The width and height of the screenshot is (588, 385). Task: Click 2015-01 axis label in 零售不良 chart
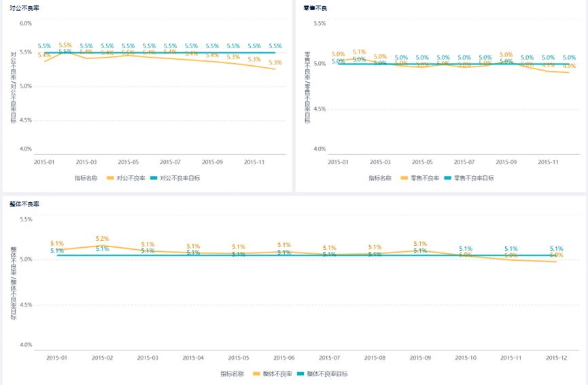(x=338, y=162)
